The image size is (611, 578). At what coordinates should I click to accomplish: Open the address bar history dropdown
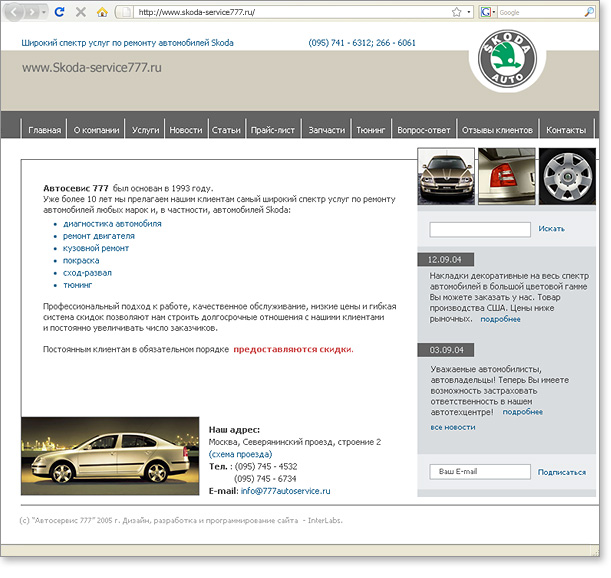pyautogui.click(x=469, y=12)
